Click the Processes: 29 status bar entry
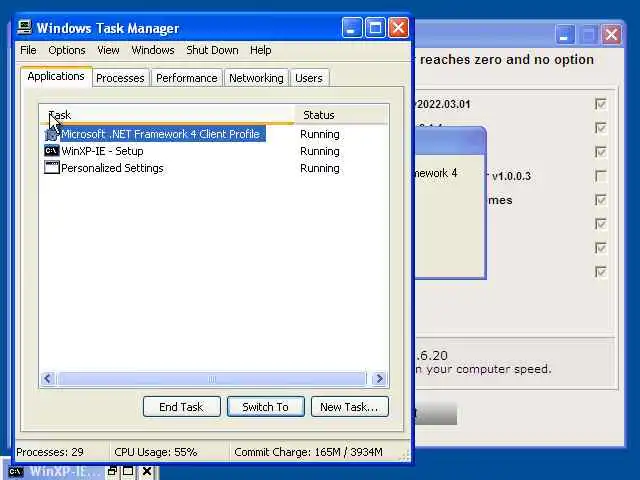Image resolution: width=640 pixels, height=480 pixels. click(50, 452)
